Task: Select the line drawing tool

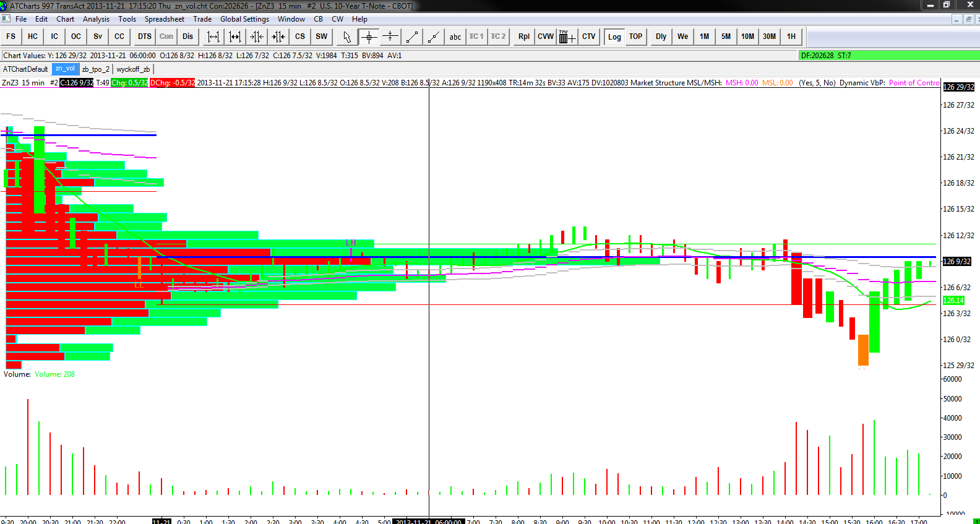Action: click(x=412, y=37)
